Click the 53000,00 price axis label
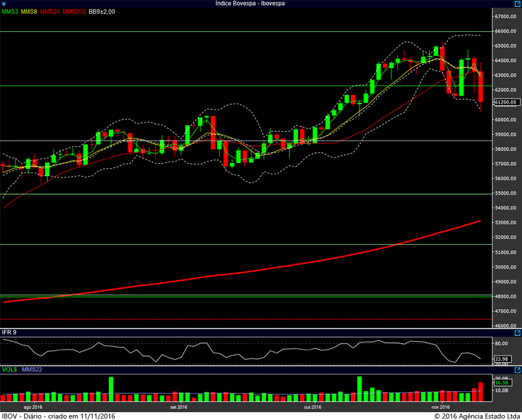This screenshot has width=522, height=420. tap(505, 222)
